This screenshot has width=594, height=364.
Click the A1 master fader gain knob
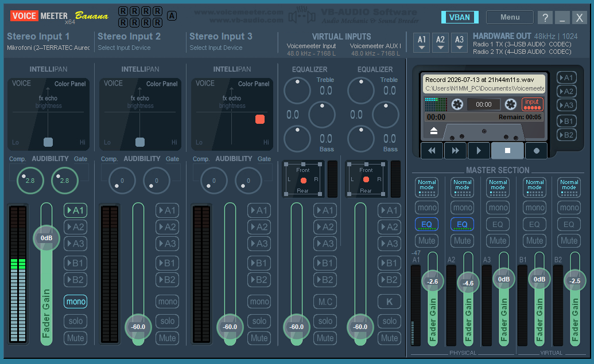pyautogui.click(x=432, y=281)
